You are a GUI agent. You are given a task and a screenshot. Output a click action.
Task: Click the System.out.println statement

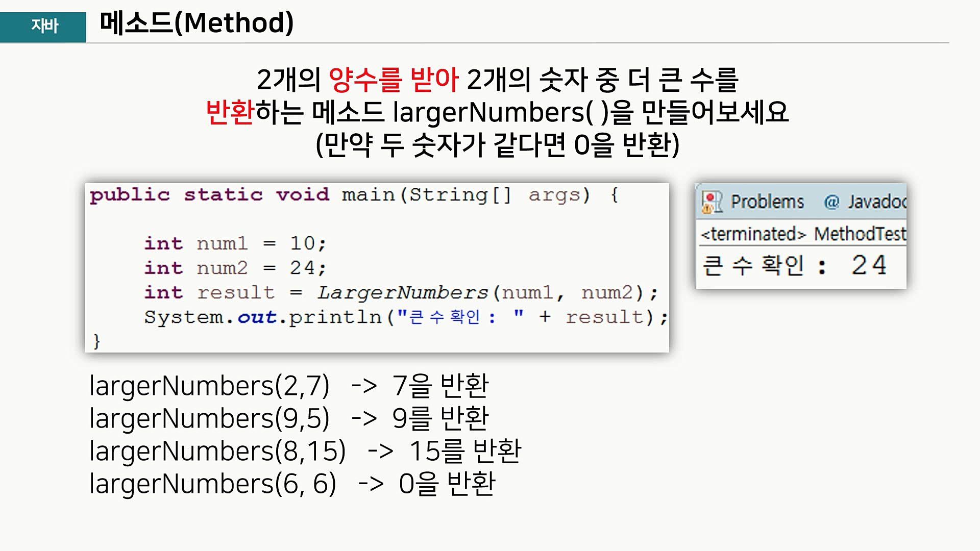point(406,317)
